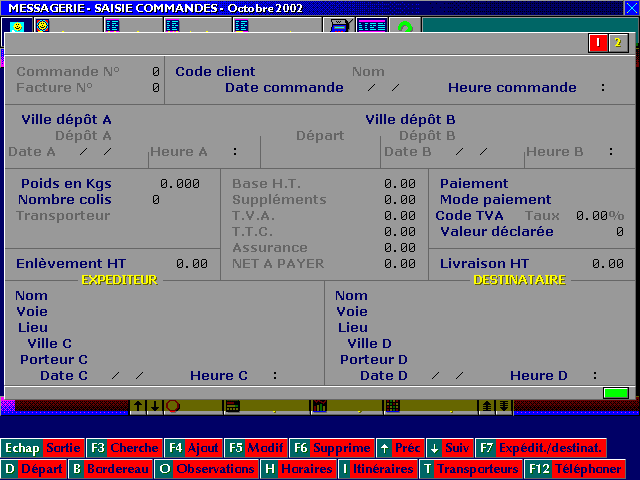Click the Transporteur label text

pyautogui.click(x=63, y=216)
